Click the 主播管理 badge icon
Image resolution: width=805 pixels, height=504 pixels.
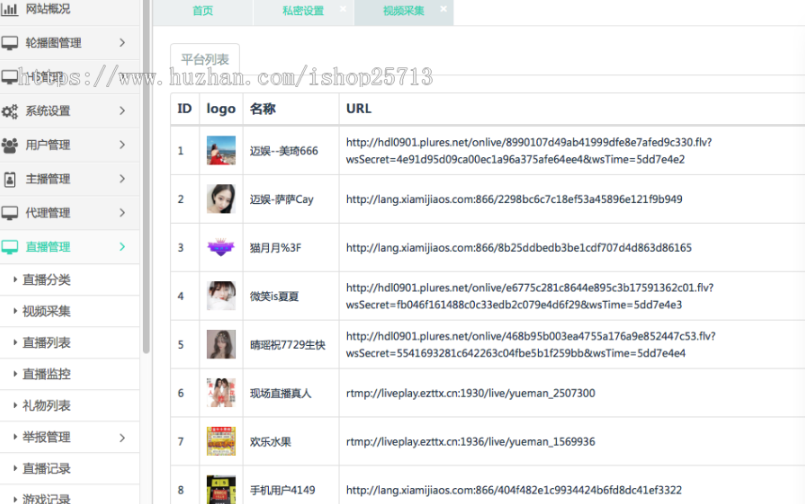click(x=9, y=179)
